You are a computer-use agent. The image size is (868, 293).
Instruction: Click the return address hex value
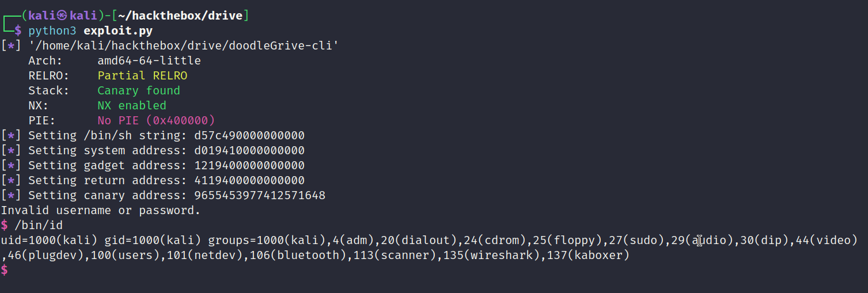tap(249, 180)
